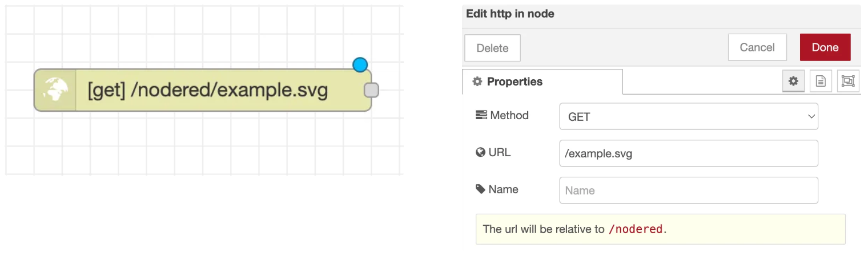This screenshot has height=260, width=868.
Task: Cancel editing the http in node
Action: [x=757, y=47]
